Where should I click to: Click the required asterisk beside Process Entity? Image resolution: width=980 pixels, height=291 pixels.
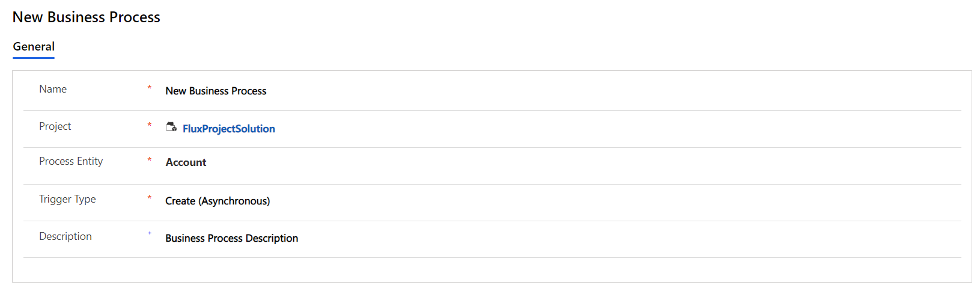[x=150, y=160]
